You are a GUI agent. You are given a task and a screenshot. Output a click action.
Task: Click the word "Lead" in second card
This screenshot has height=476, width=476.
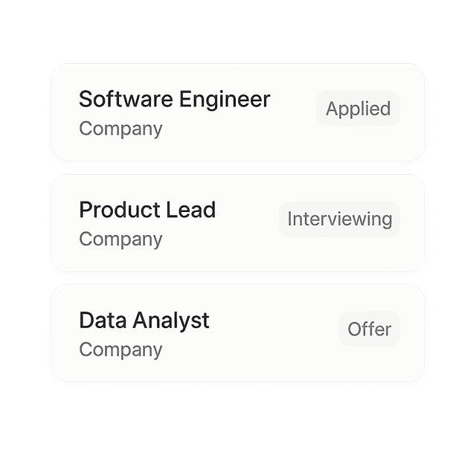click(x=191, y=210)
